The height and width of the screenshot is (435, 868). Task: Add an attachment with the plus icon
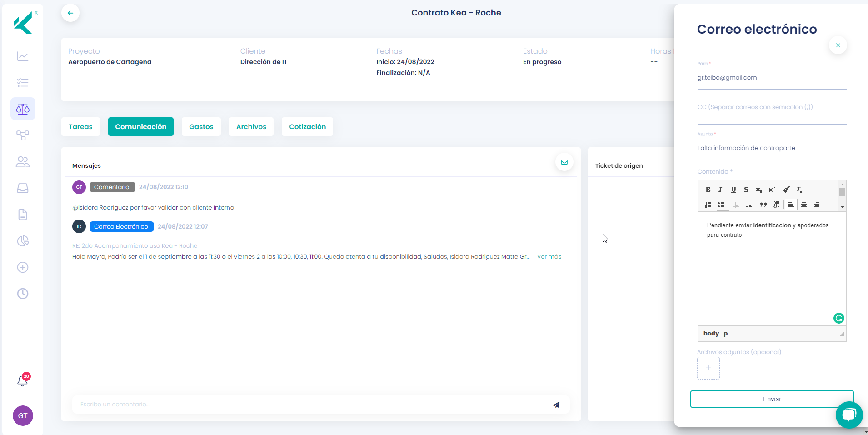pos(708,368)
